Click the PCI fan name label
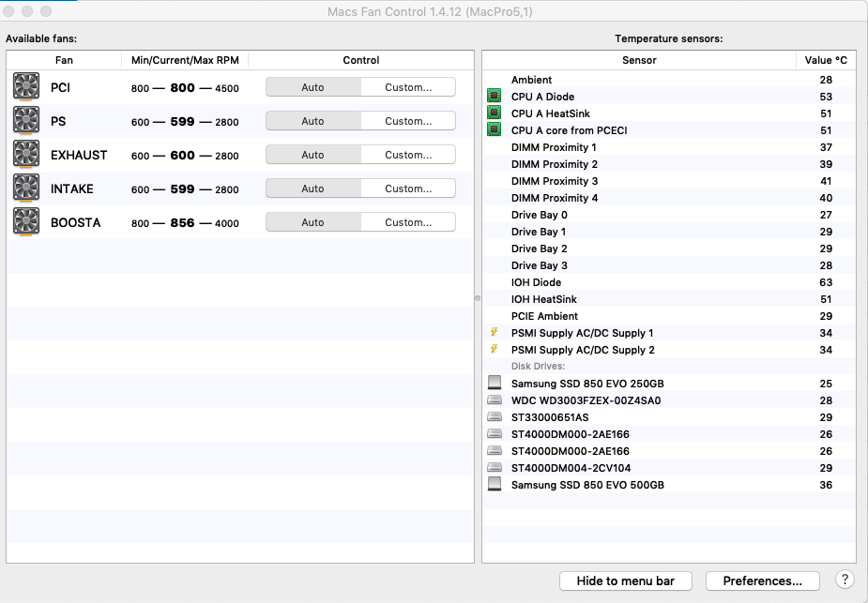The width and height of the screenshot is (868, 603). pos(60,87)
